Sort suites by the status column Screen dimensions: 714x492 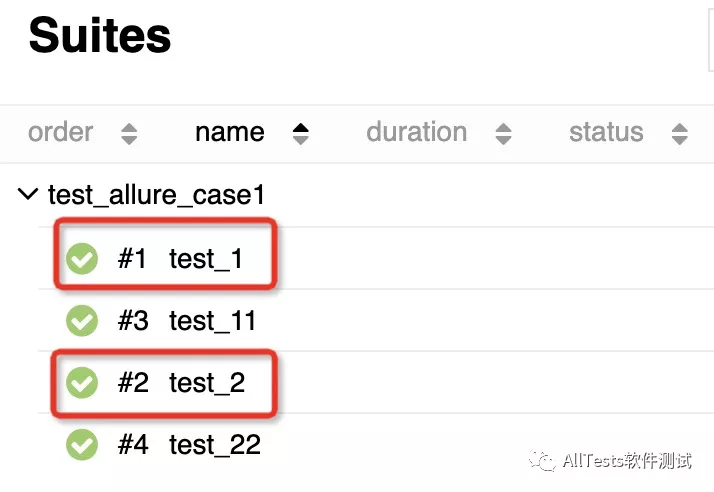click(x=606, y=133)
